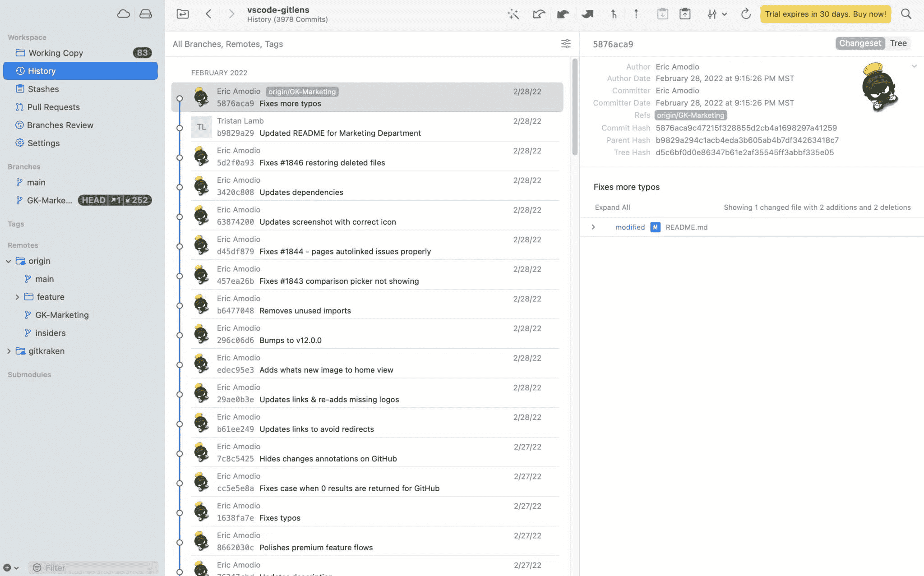Screen dimensions: 924x576
Task: Select the push icon in the toolbar
Action: point(636,14)
